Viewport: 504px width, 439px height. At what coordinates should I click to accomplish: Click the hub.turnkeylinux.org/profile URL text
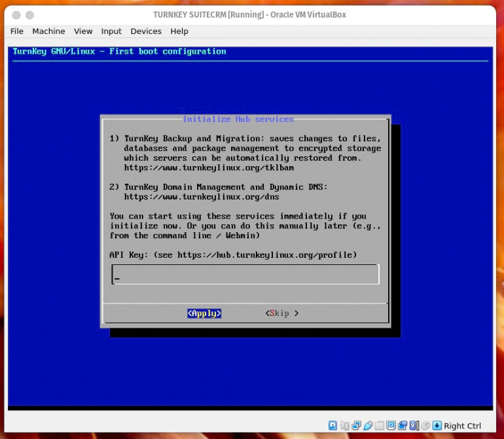click(264, 255)
